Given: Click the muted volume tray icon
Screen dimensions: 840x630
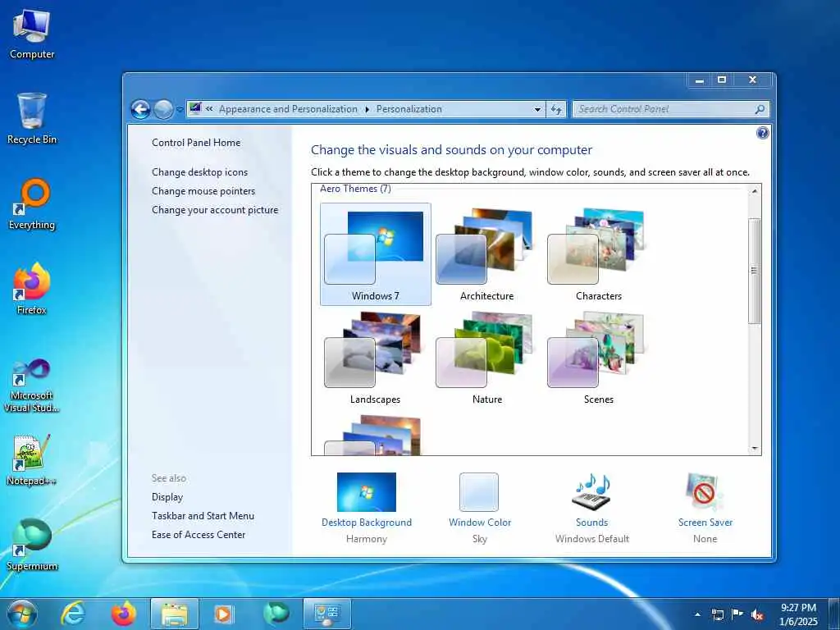Looking at the screenshot, I should [757, 614].
